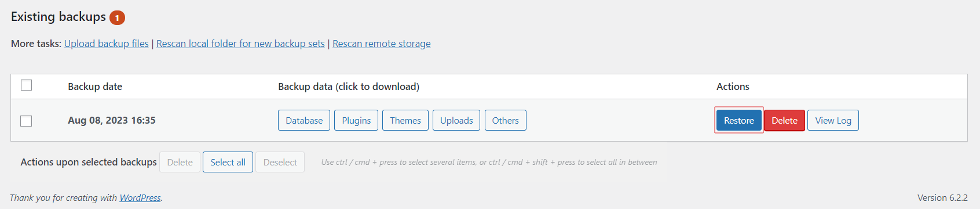Tick the header checkbox beside Backup date

click(x=26, y=85)
